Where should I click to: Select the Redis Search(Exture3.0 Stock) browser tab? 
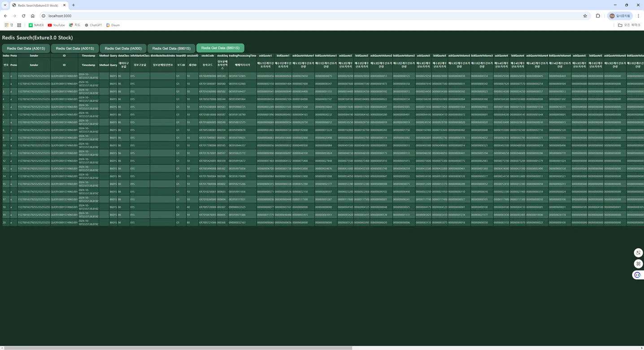click(x=38, y=5)
